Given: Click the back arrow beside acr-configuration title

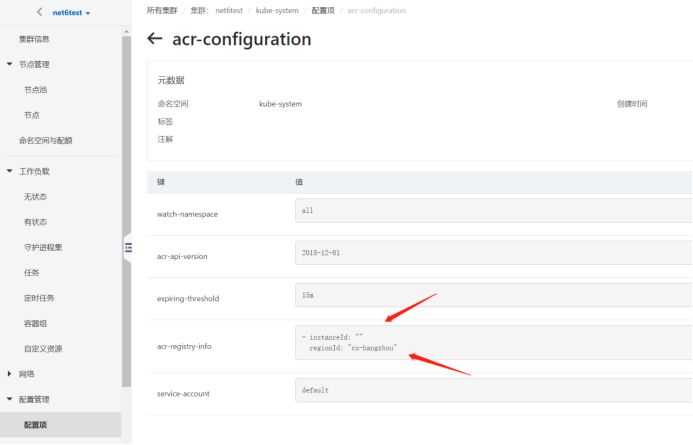Looking at the screenshot, I should click(154, 40).
